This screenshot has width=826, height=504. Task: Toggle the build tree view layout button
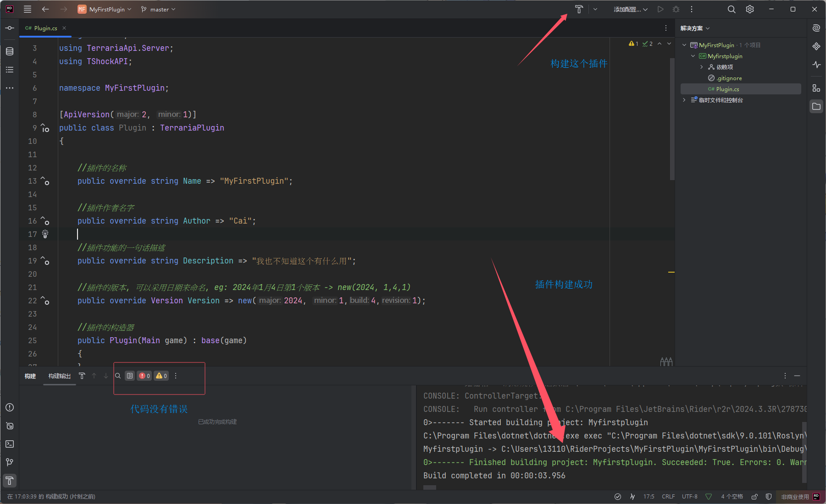pos(130,376)
